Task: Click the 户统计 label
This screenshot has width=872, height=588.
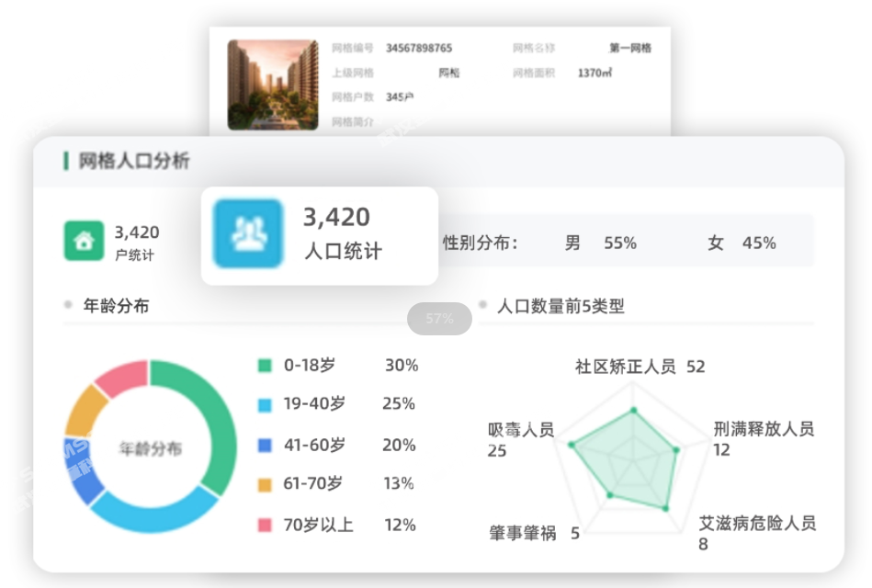Action: (134, 255)
